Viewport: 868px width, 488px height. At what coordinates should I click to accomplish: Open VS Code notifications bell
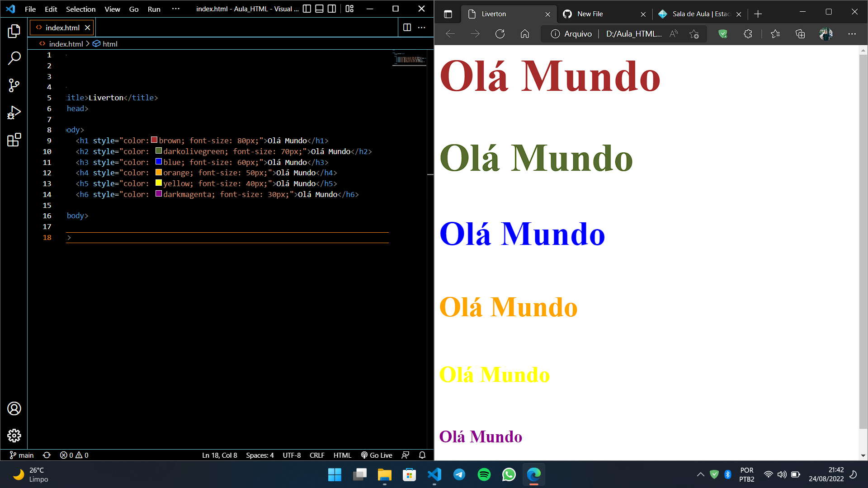422,455
